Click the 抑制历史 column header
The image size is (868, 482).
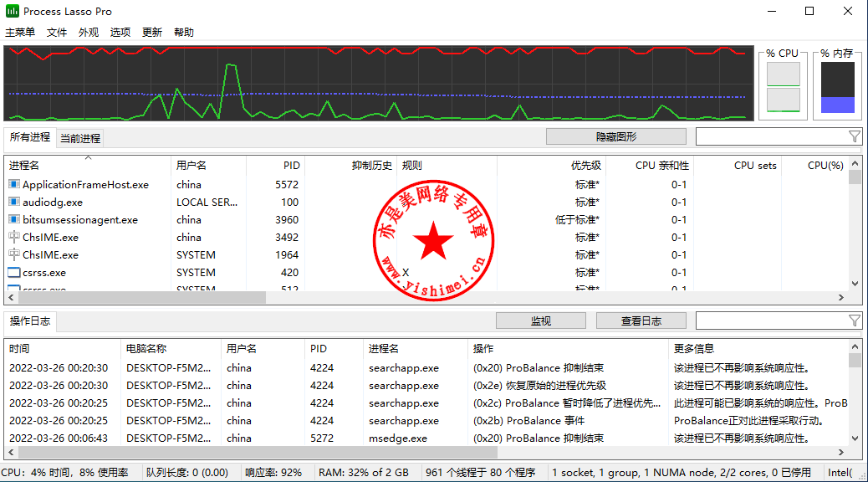click(x=350, y=165)
